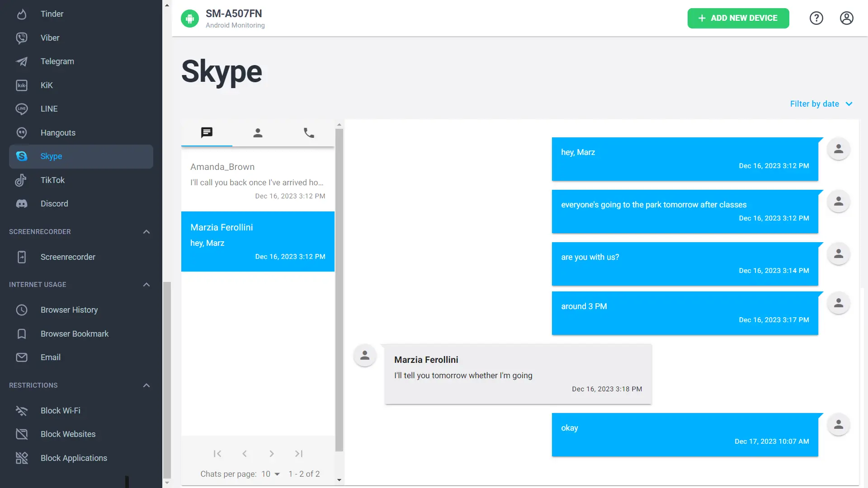Select the Marzia Ferollini conversation
The height and width of the screenshot is (488, 868).
click(258, 242)
